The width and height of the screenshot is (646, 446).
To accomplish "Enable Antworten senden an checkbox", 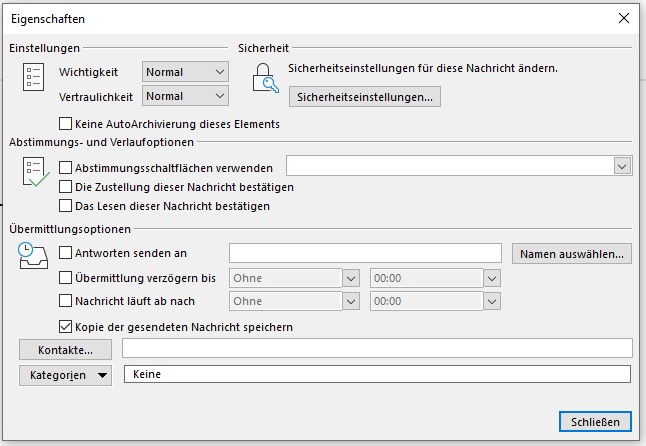I will coord(66,253).
